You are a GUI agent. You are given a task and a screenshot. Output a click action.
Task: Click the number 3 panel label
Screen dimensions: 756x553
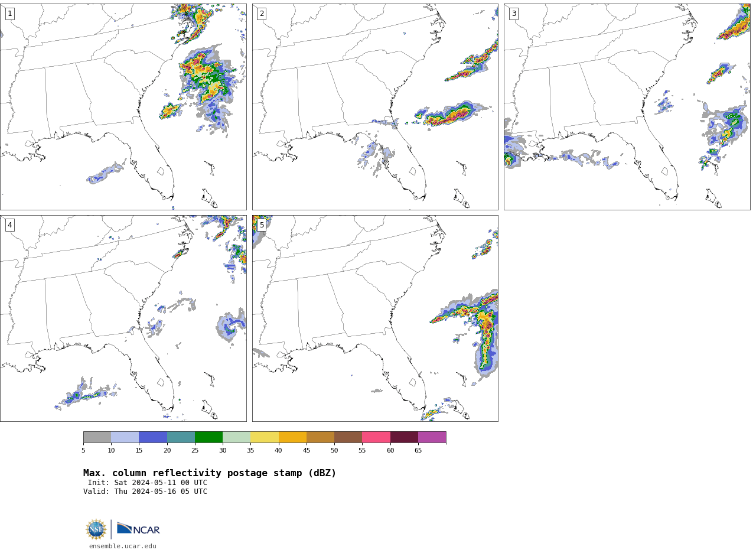coord(514,14)
